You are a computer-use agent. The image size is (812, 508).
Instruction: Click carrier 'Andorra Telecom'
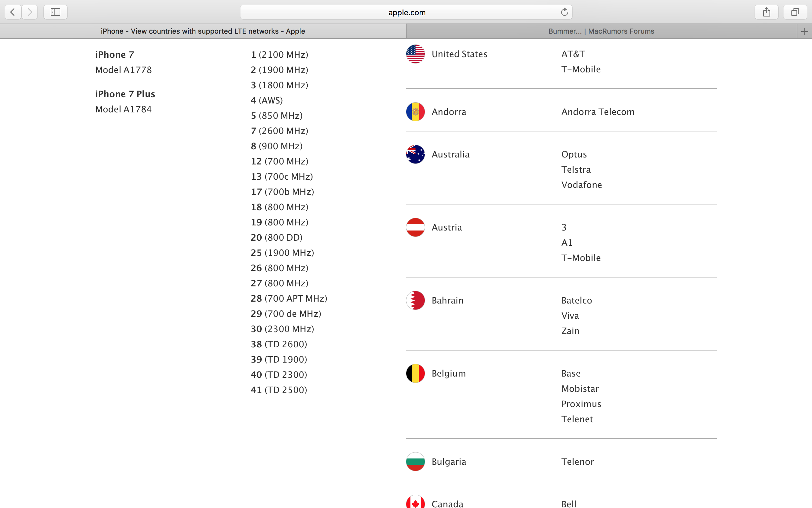[x=598, y=112]
